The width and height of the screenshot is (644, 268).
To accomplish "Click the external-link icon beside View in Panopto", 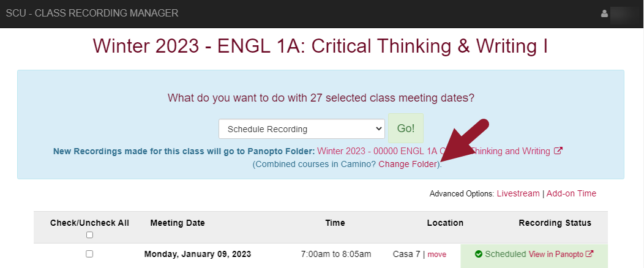I will [590, 254].
